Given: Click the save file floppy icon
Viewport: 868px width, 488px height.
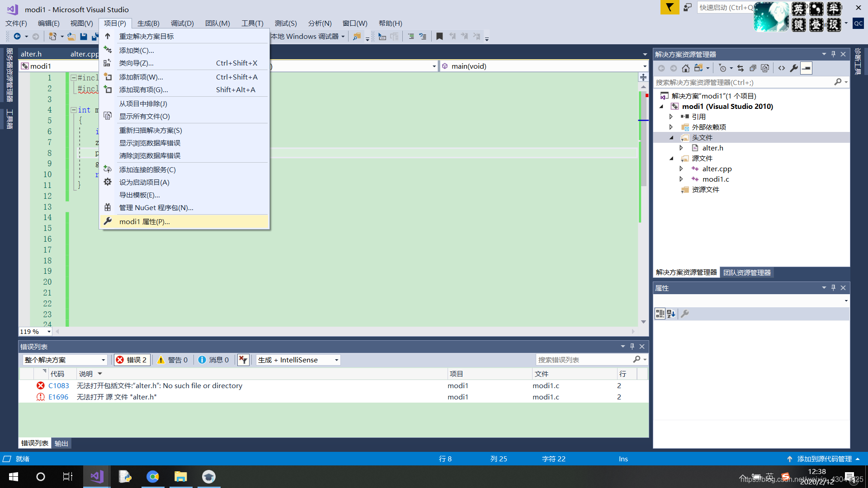Looking at the screenshot, I should tap(84, 36).
